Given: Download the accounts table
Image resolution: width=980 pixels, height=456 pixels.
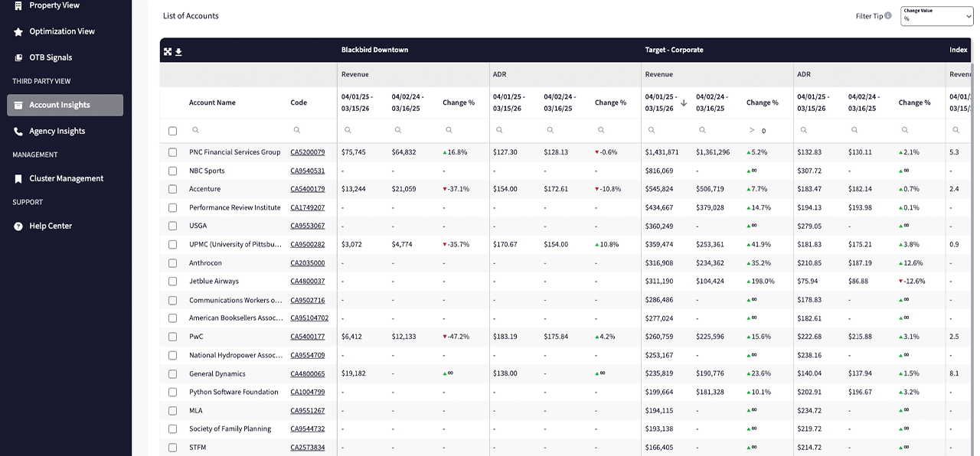Looking at the screenshot, I should click(178, 52).
